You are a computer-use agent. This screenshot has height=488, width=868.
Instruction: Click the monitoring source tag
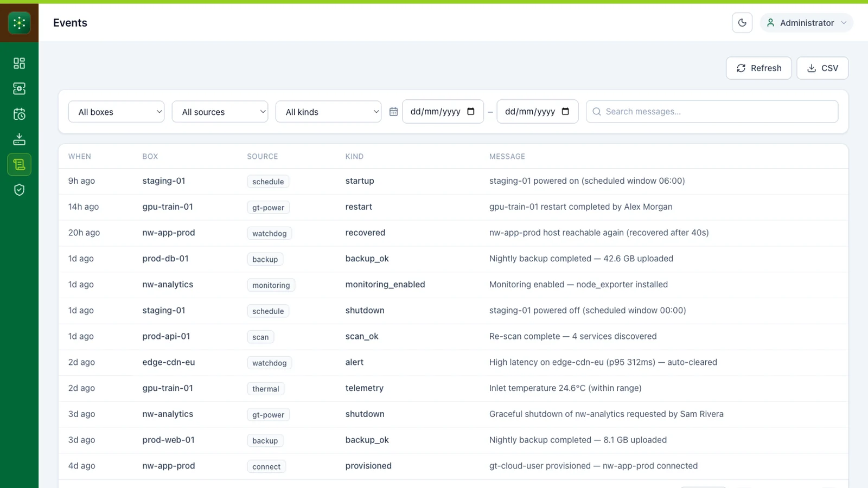point(271,285)
